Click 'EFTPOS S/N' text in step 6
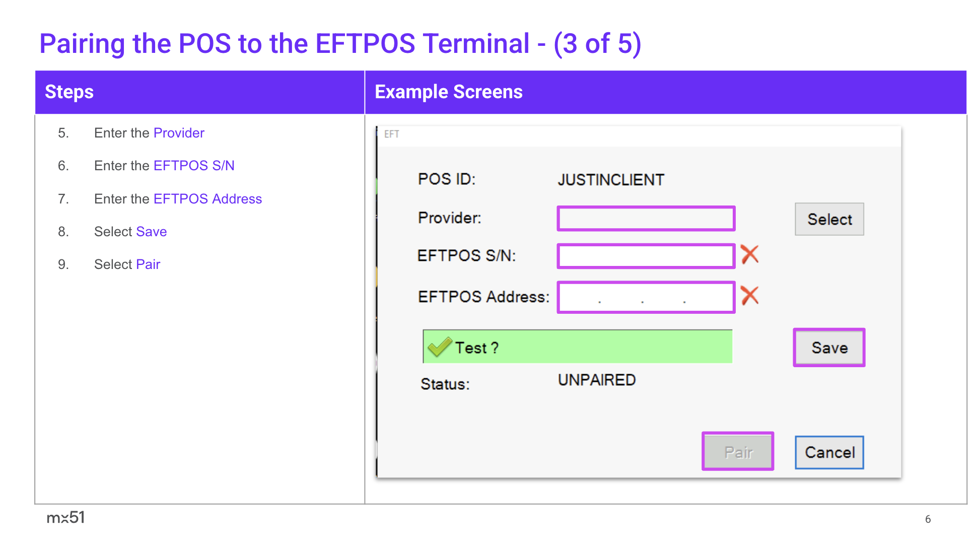Screen dimensions: 980x549 (x=194, y=166)
